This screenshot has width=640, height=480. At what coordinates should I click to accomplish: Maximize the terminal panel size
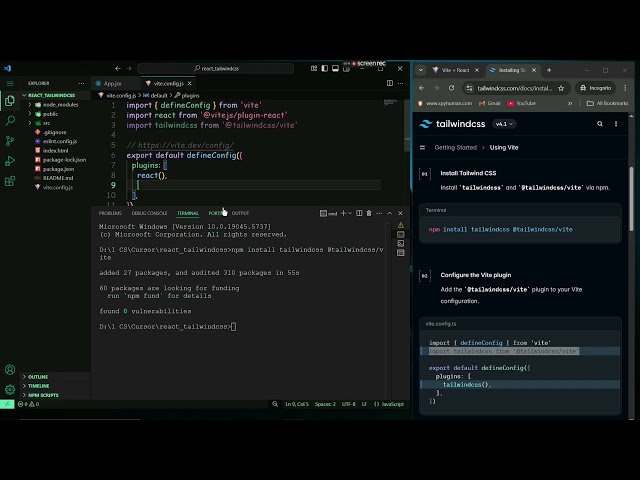point(390,213)
